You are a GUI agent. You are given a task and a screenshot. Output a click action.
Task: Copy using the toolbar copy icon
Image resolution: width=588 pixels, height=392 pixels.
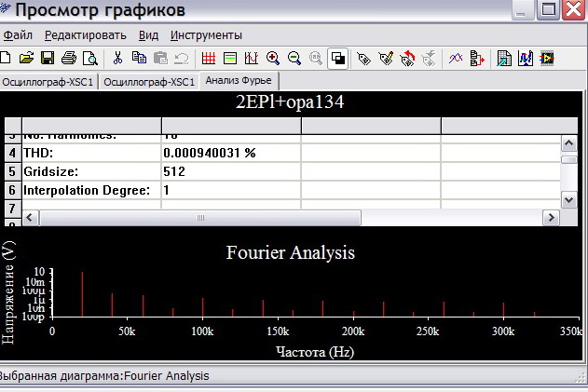(139, 59)
